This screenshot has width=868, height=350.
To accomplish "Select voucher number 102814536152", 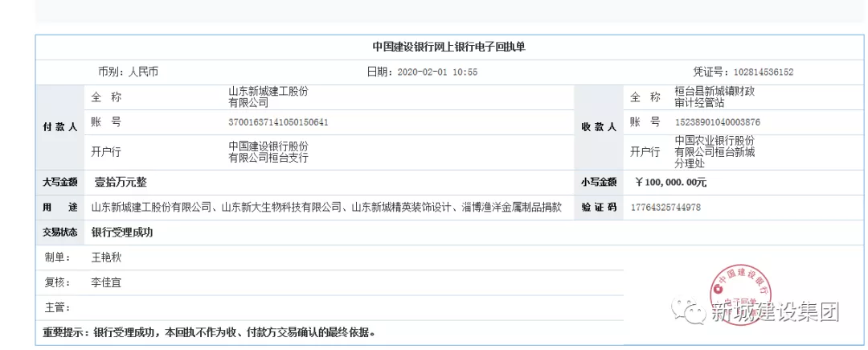I will pyautogui.click(x=764, y=72).
